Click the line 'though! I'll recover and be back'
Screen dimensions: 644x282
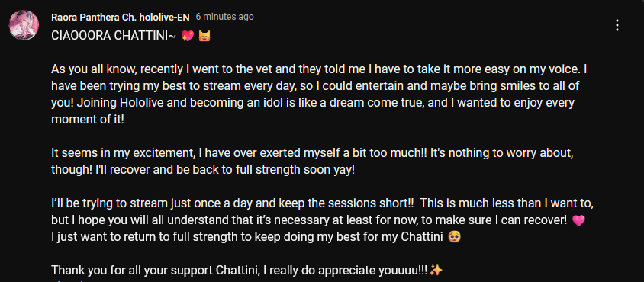(x=202, y=171)
